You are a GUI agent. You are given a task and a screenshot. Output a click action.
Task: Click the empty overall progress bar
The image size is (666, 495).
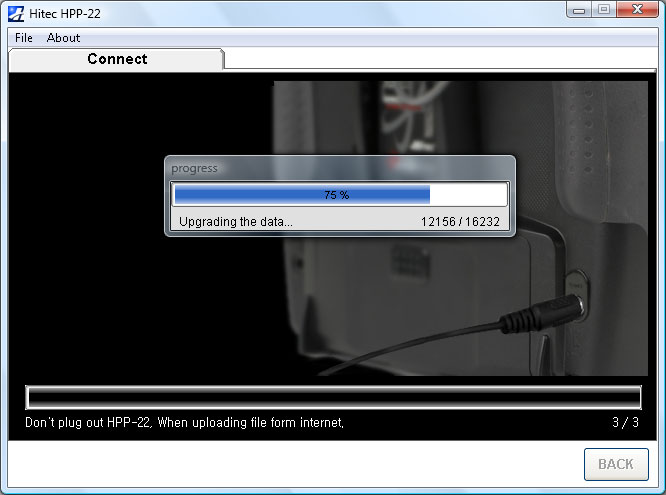[x=333, y=398]
